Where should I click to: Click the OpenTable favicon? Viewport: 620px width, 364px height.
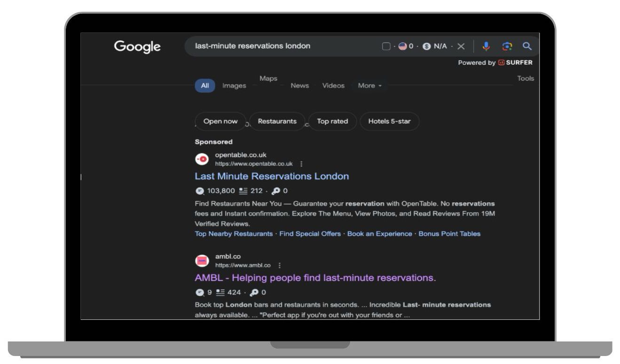[x=202, y=159]
